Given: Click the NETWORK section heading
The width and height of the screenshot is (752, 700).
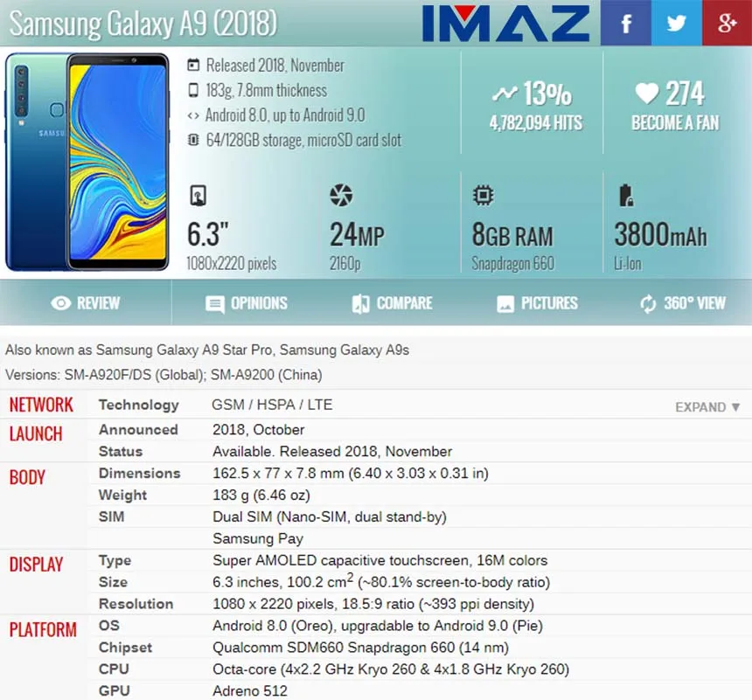Looking at the screenshot, I should (41, 405).
